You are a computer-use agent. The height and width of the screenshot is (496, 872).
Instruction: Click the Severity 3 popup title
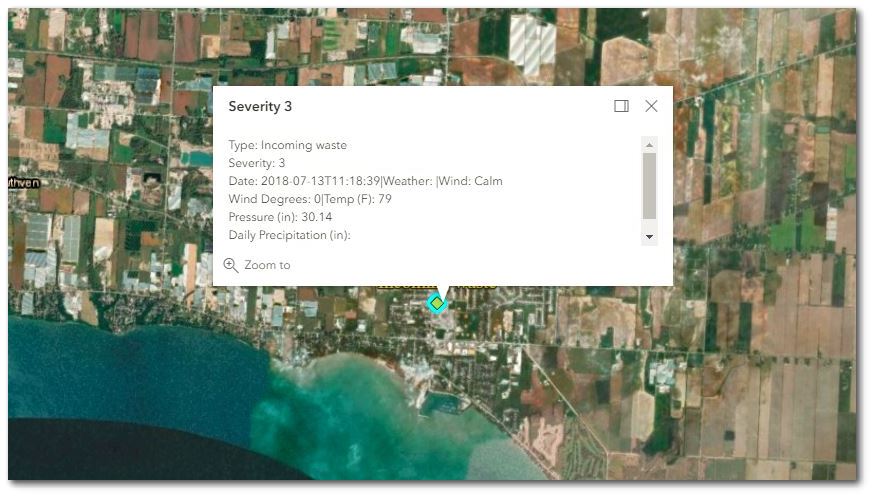pyautogui.click(x=260, y=106)
